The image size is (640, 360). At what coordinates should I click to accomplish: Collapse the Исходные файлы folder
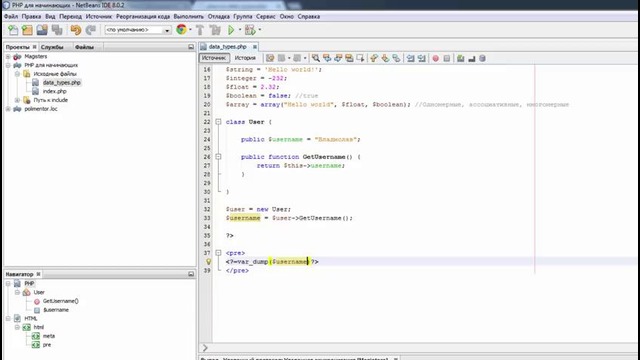pyautogui.click(x=17, y=74)
